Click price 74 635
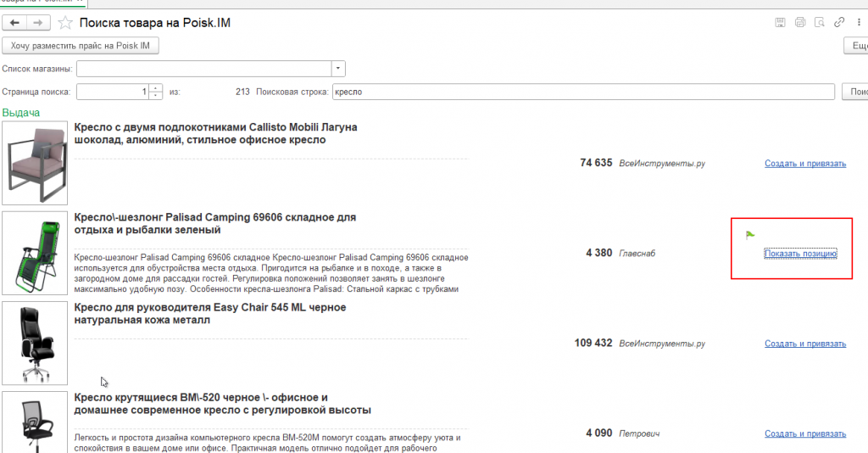Viewport: 868px width, 453px height. point(596,163)
